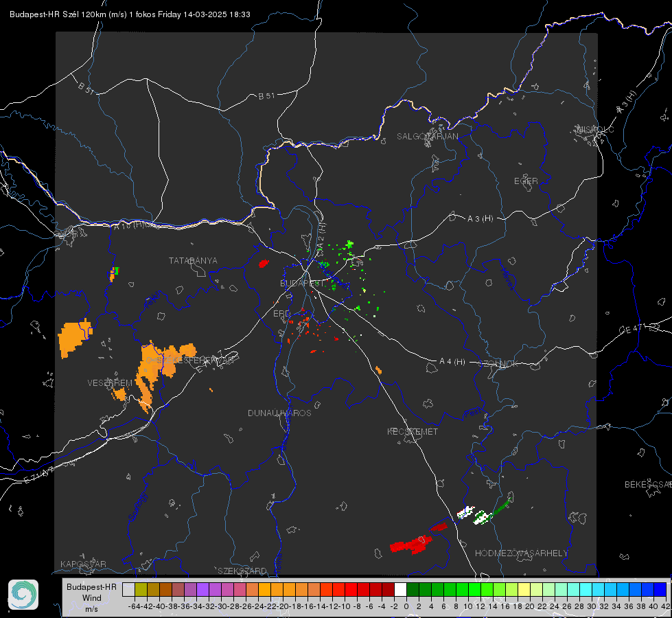Click the blue 'Heves' county label
Screen dimensions: 672x618
(x=508, y=279)
